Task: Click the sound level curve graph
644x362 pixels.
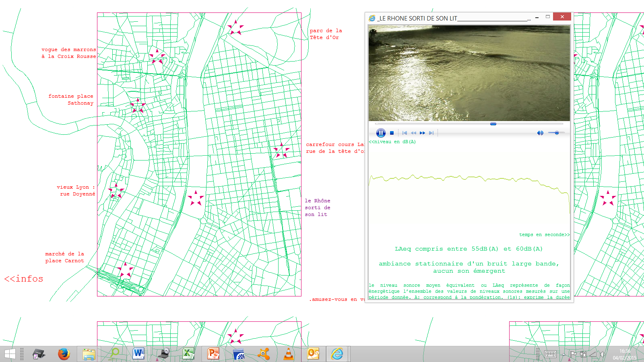Action: (x=469, y=187)
